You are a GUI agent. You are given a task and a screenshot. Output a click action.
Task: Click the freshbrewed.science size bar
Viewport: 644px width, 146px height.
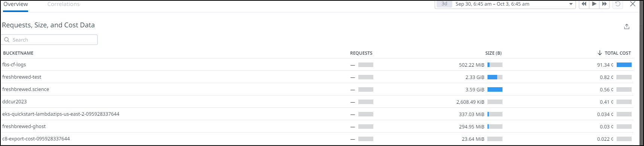(x=495, y=89)
